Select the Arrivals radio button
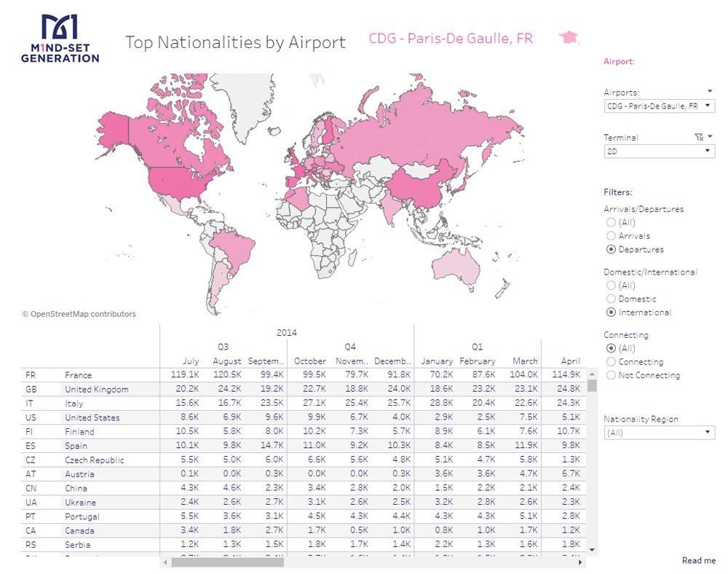Image resolution: width=728 pixels, height=574 pixels. click(612, 236)
